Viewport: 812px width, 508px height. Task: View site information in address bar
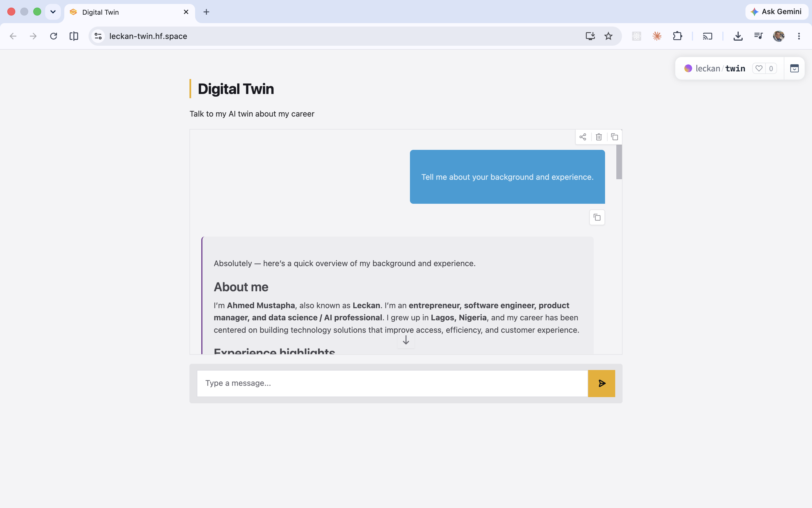(x=98, y=36)
